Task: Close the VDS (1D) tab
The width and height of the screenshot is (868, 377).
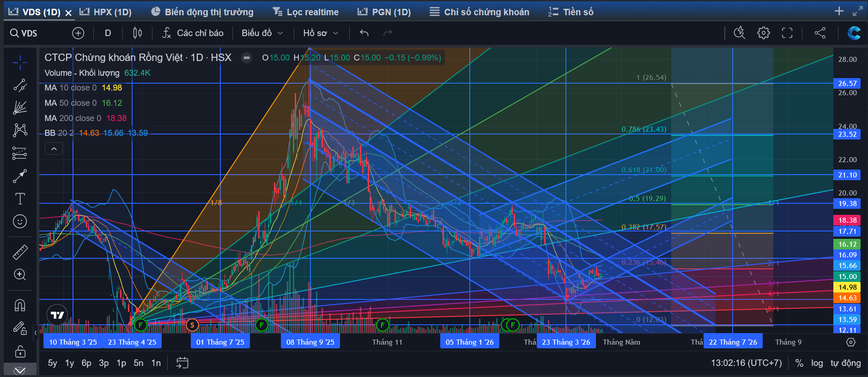Action: pyautogui.click(x=68, y=12)
